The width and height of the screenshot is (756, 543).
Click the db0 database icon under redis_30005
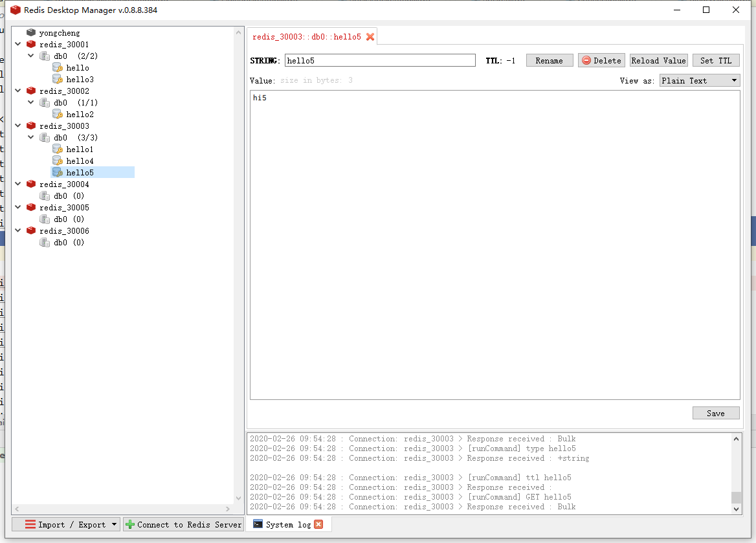[x=45, y=219]
